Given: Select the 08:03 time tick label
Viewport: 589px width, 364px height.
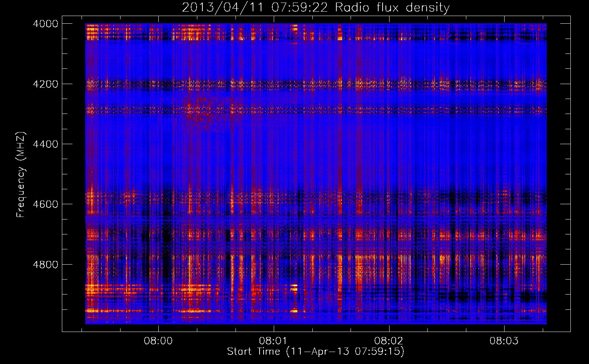Looking at the screenshot, I should [x=504, y=341].
